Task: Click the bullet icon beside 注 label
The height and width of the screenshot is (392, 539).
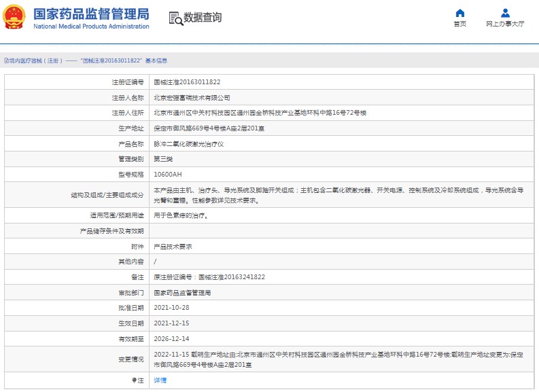Action: [x=134, y=380]
